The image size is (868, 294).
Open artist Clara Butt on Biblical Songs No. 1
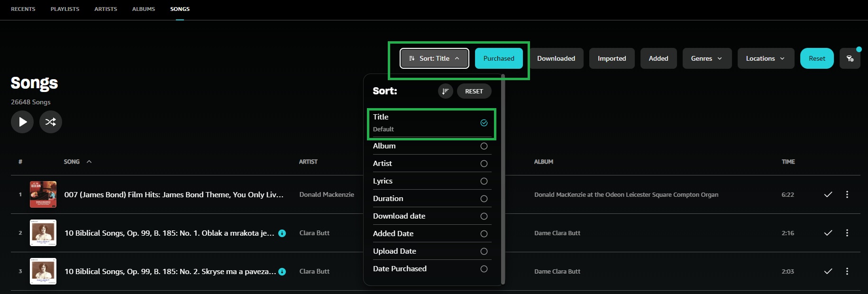314,233
